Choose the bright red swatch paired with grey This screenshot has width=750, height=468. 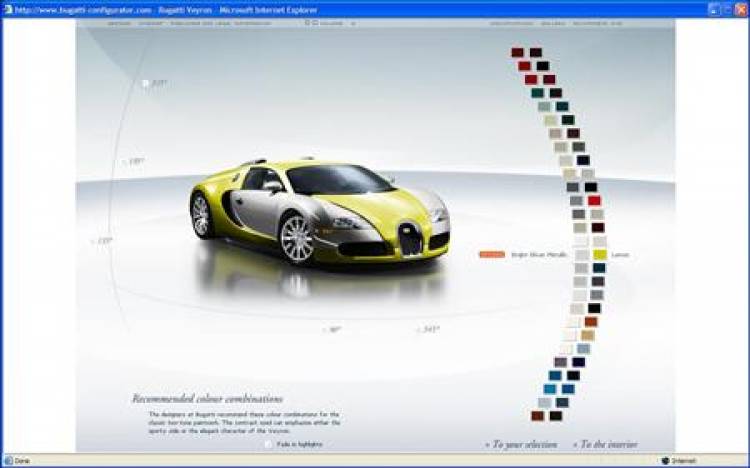(594, 201)
